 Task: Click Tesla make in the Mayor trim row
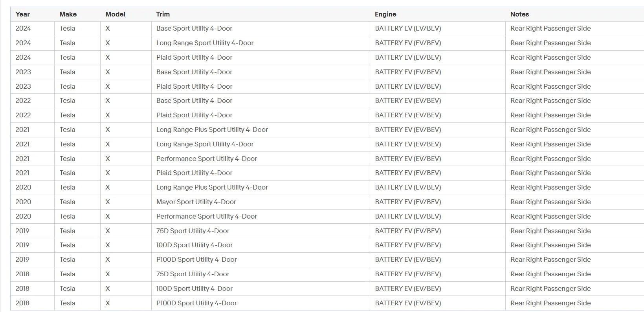[68, 202]
